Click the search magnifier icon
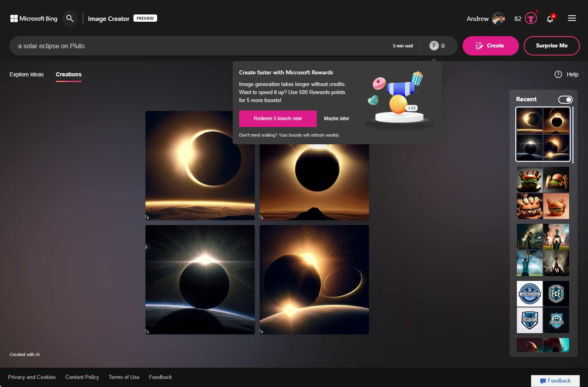588x387 pixels. coord(70,18)
